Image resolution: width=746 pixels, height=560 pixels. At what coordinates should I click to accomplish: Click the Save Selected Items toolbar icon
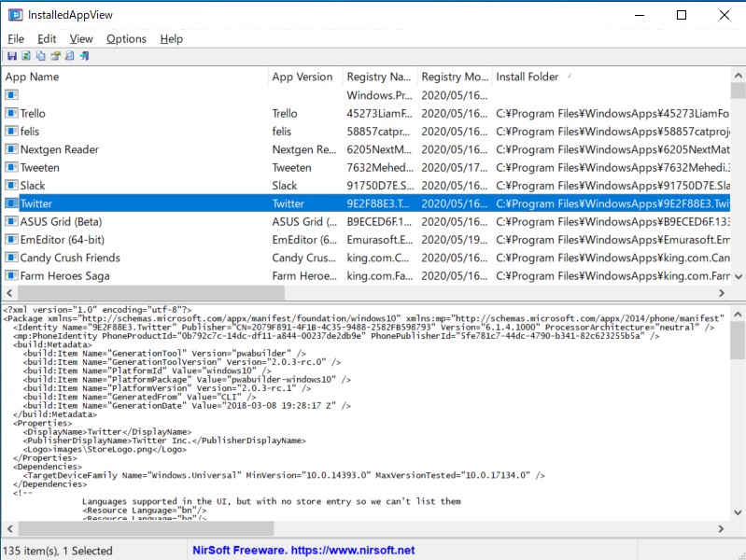[12, 56]
